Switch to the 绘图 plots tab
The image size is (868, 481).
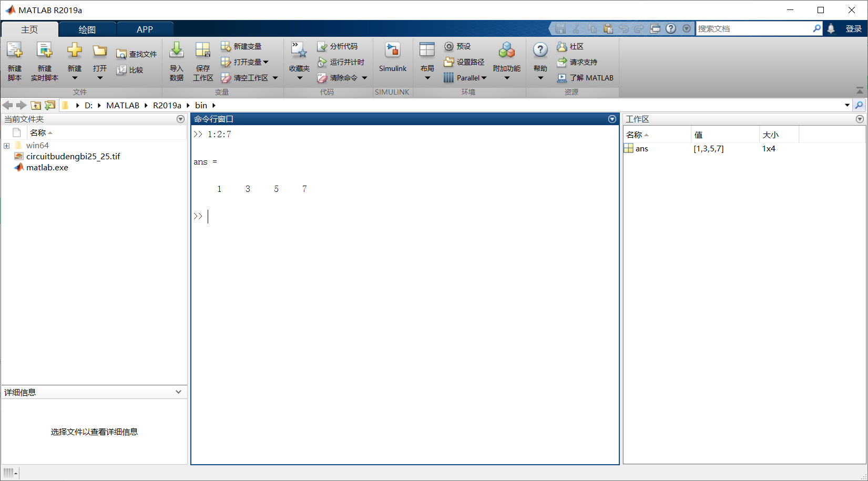coord(87,29)
